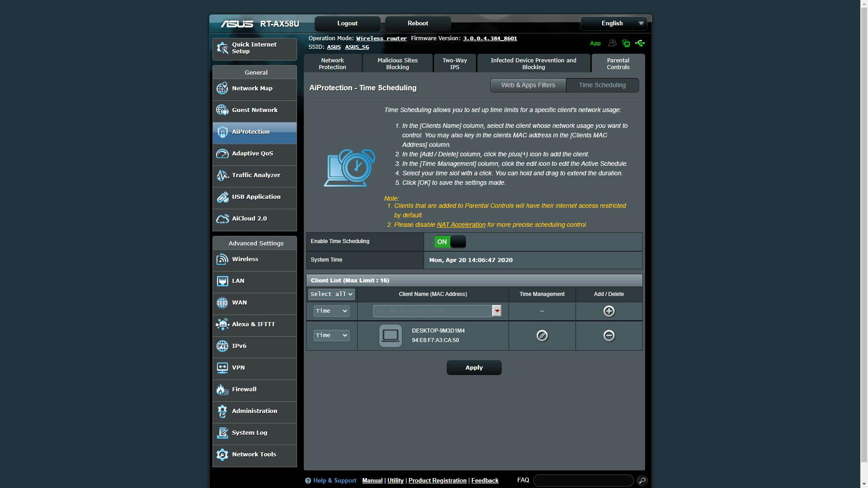The image size is (868, 488).
Task: Click the DESKTOP-9M3D1M4 laptop device icon
Action: tap(390, 335)
